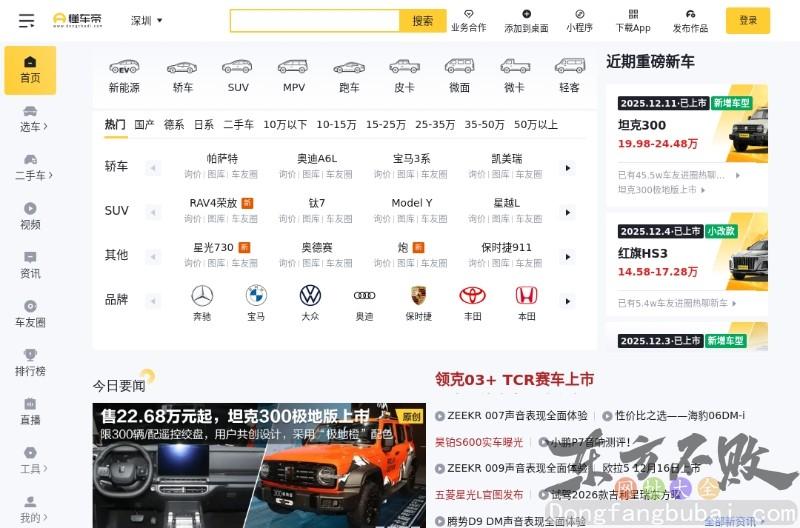Select the 轻客 car type
Viewport: 800px width, 528px height.
pyautogui.click(x=569, y=77)
